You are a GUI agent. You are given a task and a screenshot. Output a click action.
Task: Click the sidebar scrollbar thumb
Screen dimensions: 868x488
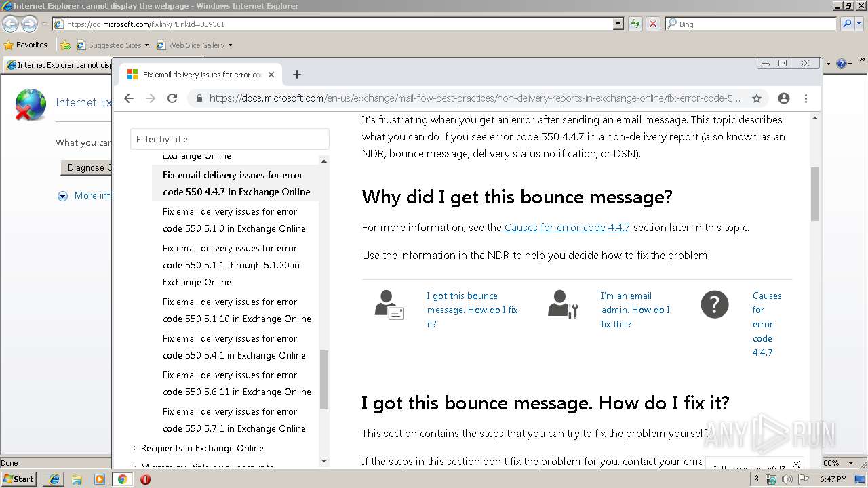[323, 380]
